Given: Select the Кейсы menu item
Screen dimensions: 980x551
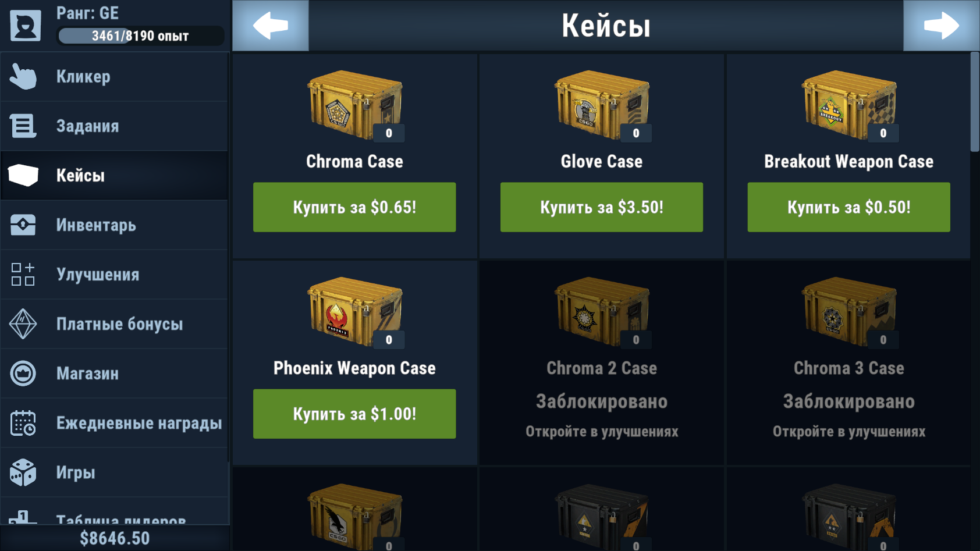Looking at the screenshot, I should tap(115, 176).
